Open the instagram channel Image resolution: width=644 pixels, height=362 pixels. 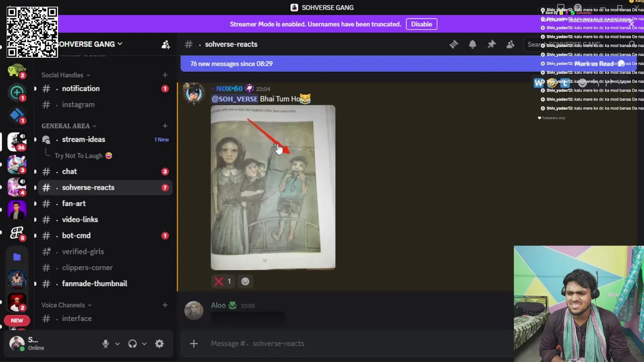click(105, 105)
